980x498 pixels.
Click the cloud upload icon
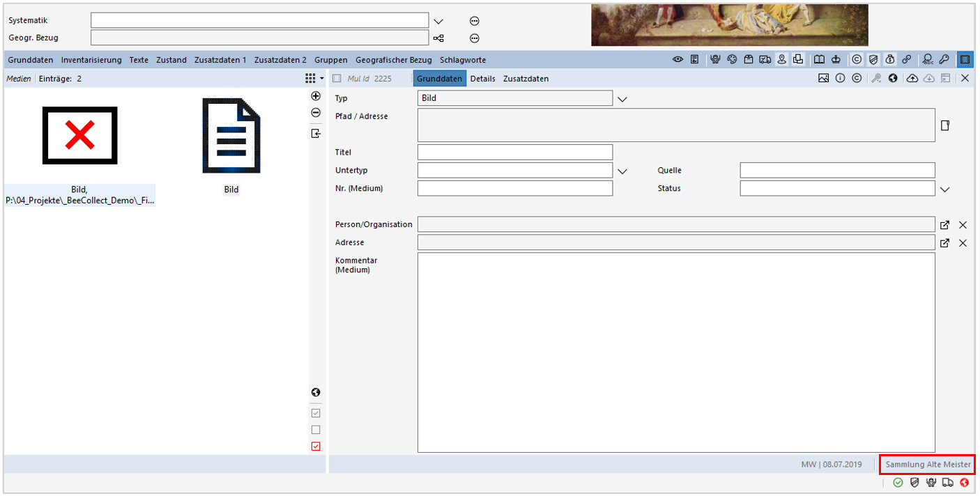912,79
